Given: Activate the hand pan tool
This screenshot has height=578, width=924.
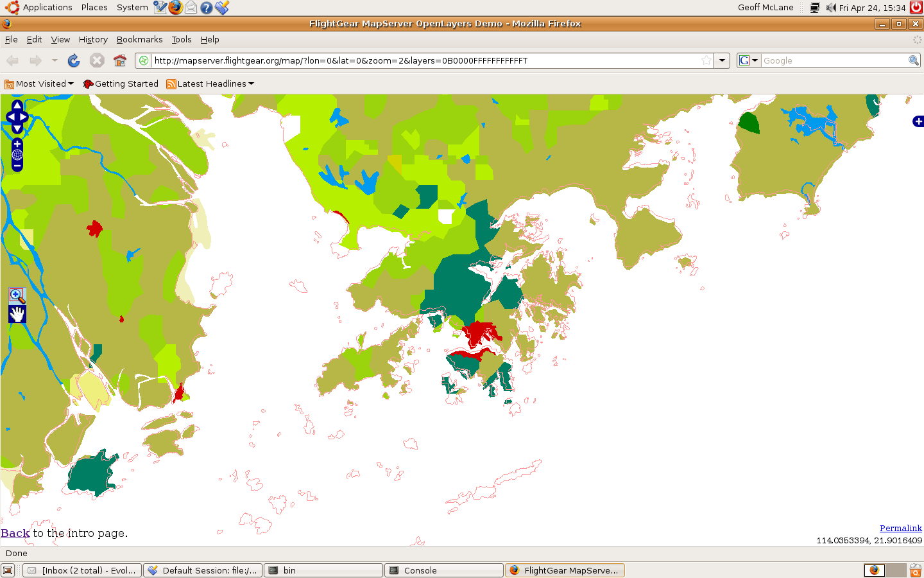Looking at the screenshot, I should 17,314.
